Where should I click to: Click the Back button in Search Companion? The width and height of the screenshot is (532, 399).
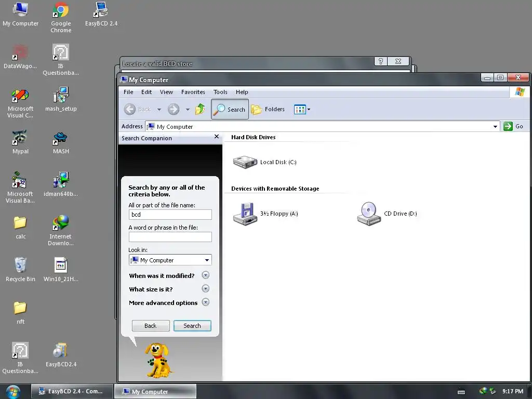pyautogui.click(x=151, y=326)
